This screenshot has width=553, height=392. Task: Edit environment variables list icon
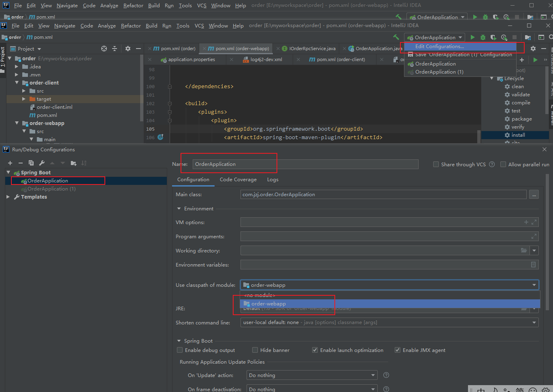(x=533, y=265)
